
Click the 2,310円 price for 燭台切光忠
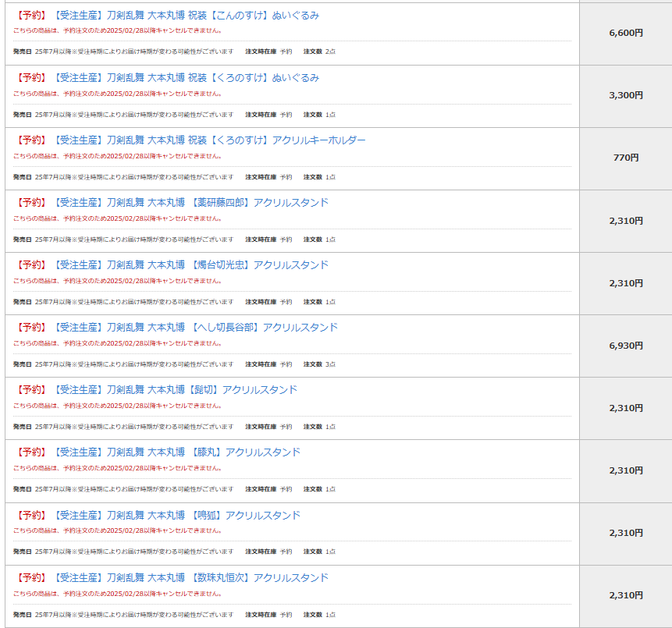(626, 283)
